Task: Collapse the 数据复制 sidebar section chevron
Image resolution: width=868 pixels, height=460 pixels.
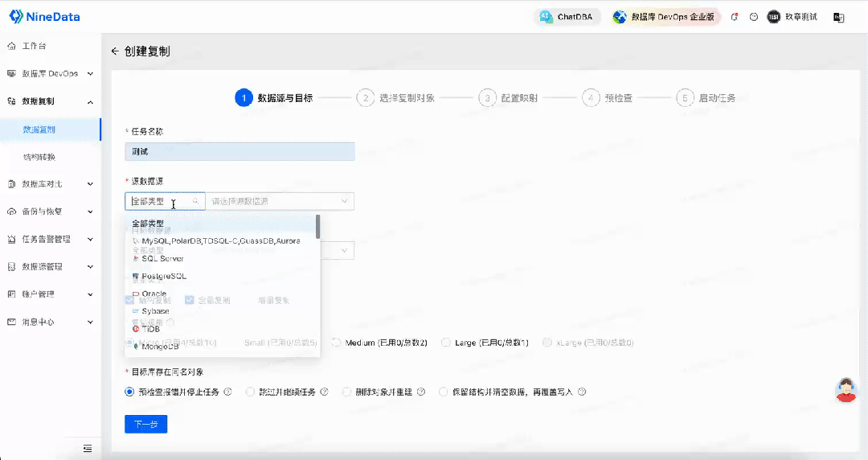Action: point(90,102)
